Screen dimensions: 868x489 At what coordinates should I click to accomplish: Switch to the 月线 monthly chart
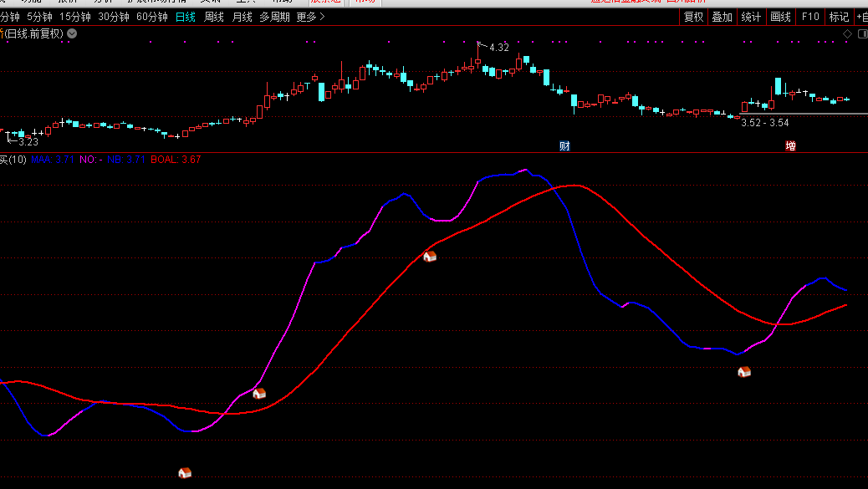pyautogui.click(x=242, y=17)
